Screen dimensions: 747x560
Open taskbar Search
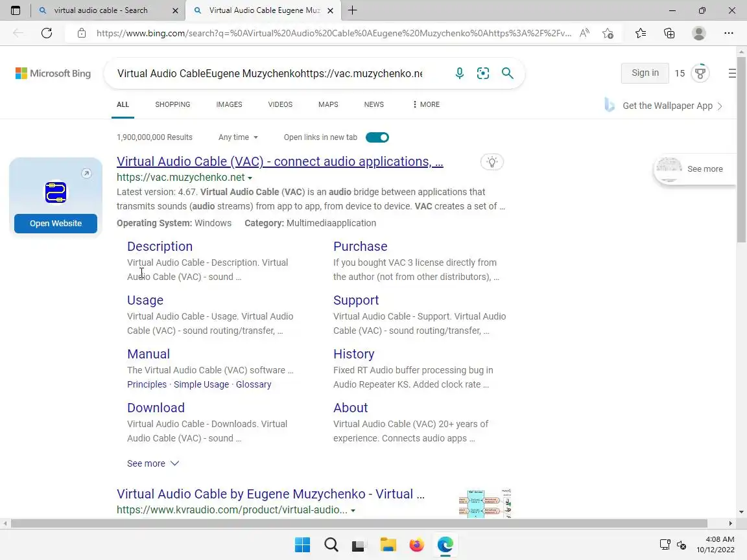pyautogui.click(x=331, y=544)
